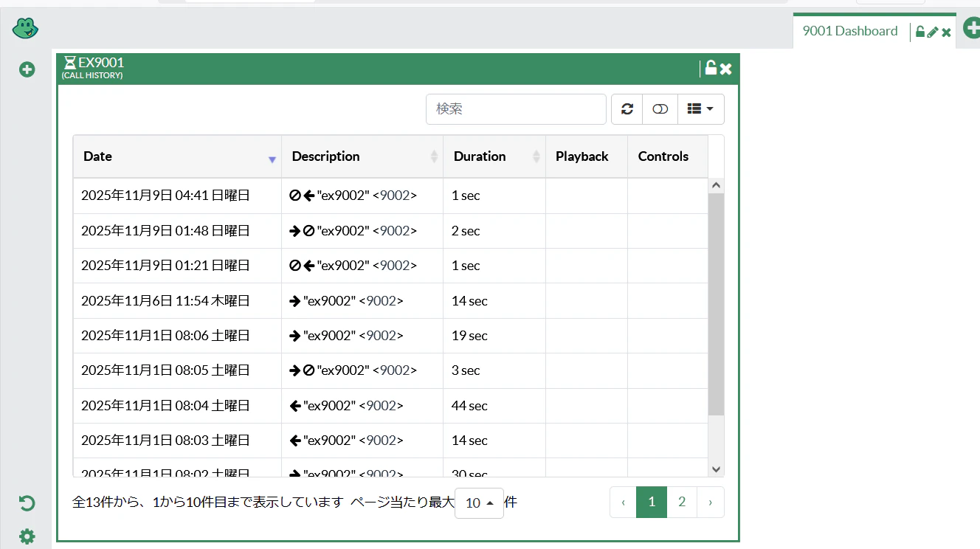The height and width of the screenshot is (549, 980).
Task: Select the date 2025年11月1日 08:06 土曜日
Action: 165,336
